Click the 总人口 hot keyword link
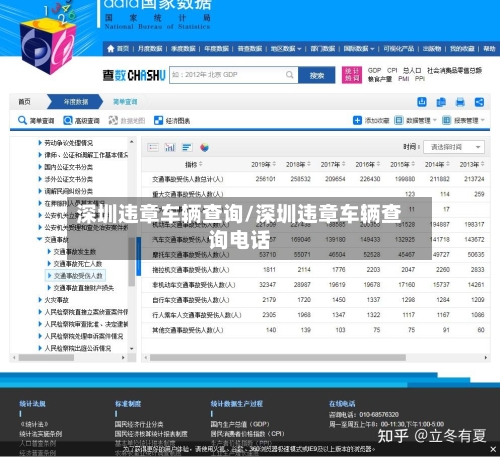Viewport: 500px width, 457px height. click(412, 70)
